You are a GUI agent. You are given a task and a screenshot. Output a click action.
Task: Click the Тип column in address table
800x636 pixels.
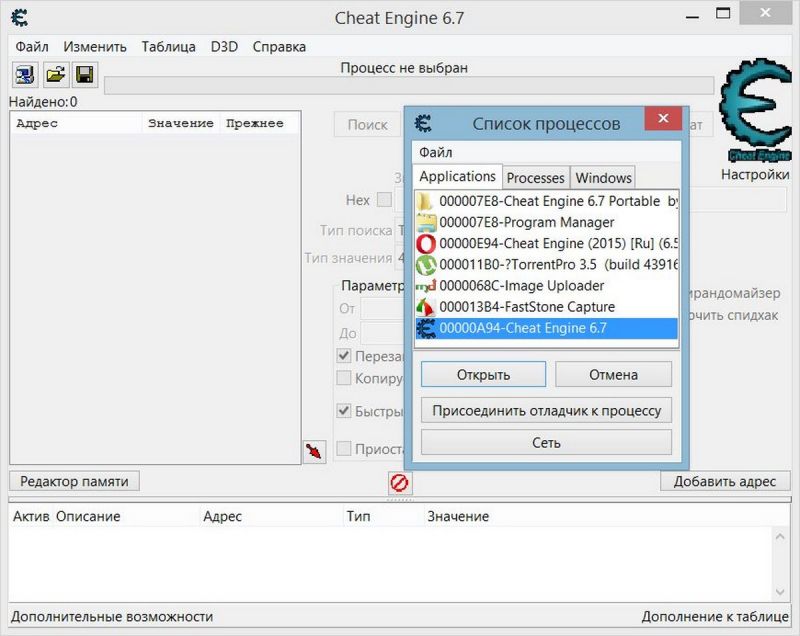coord(383,517)
